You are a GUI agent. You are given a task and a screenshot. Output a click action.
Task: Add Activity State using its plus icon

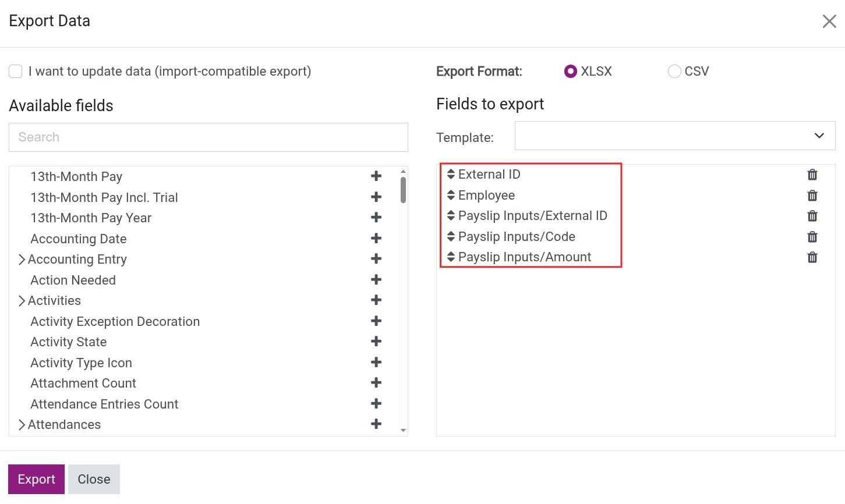click(376, 341)
